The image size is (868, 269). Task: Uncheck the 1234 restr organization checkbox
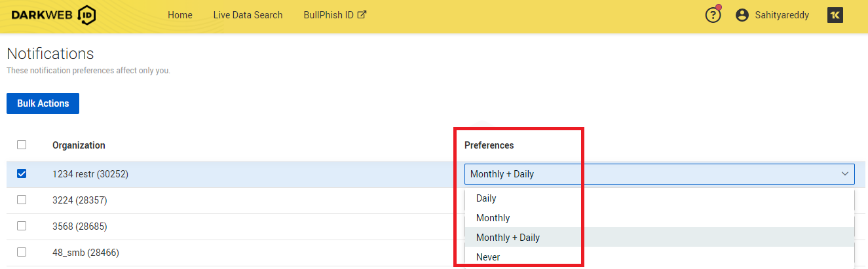point(22,174)
